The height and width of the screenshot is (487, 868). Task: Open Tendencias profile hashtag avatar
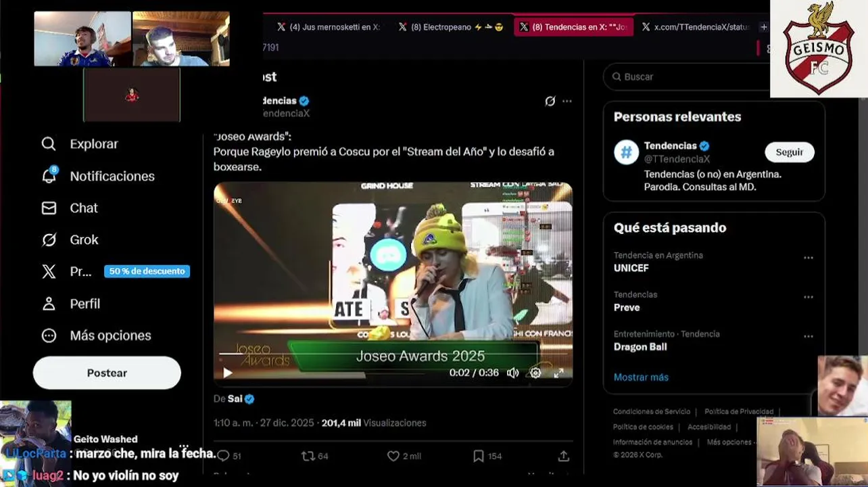coord(626,152)
